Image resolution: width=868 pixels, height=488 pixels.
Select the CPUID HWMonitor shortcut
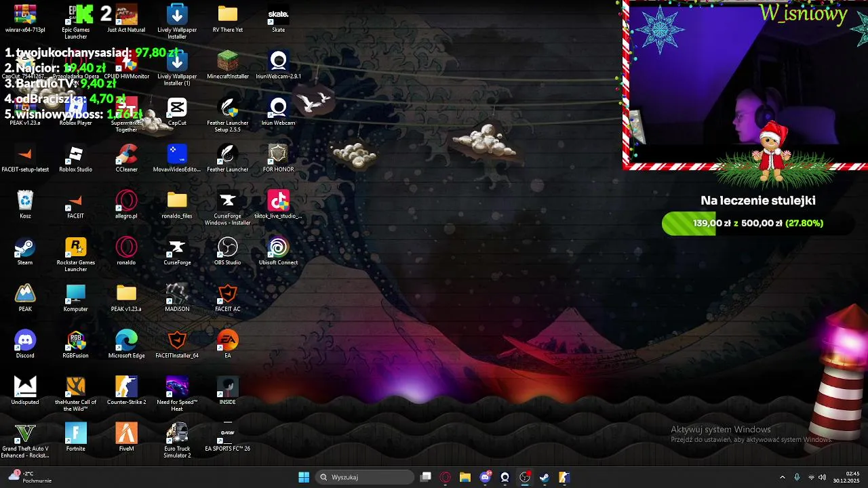126,65
